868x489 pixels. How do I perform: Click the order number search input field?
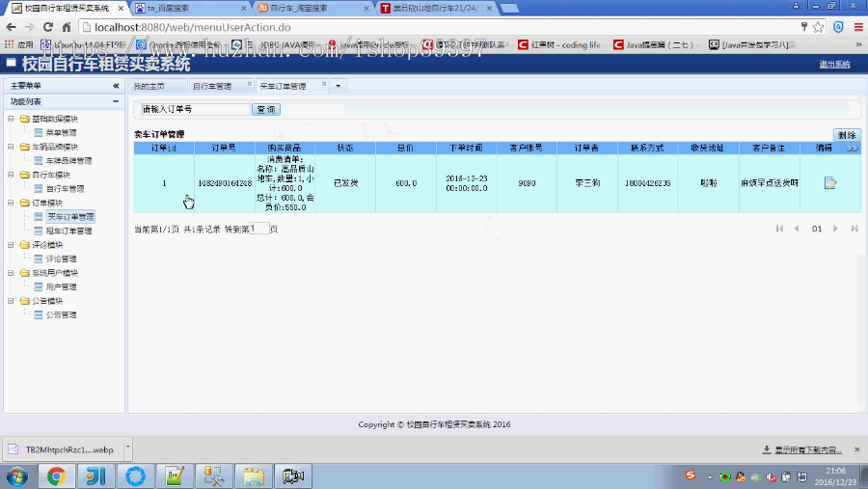[195, 110]
